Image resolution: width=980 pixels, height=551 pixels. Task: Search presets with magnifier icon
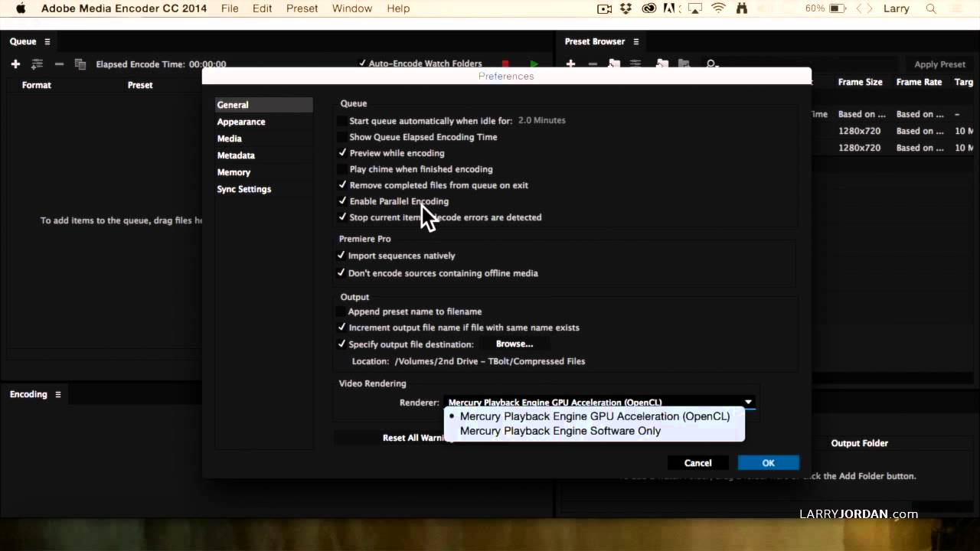712,64
